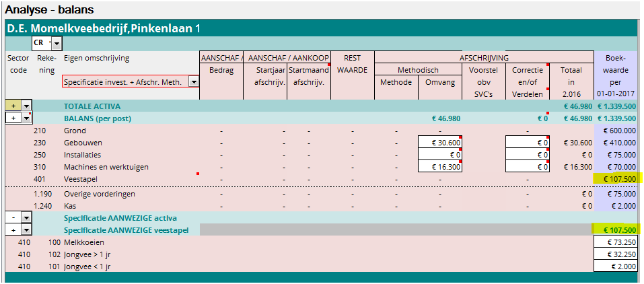Click the AFSCHRIJVING column group header
644x284 pixels.
tap(484, 58)
